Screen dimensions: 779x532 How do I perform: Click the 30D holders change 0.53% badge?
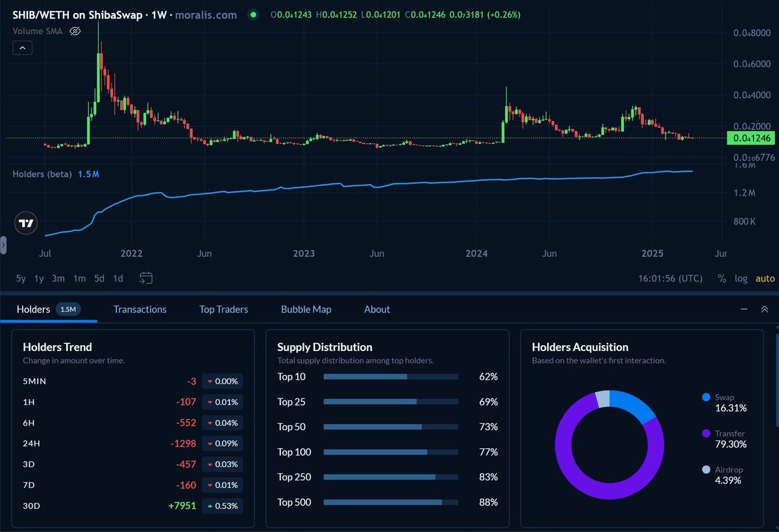coord(222,505)
